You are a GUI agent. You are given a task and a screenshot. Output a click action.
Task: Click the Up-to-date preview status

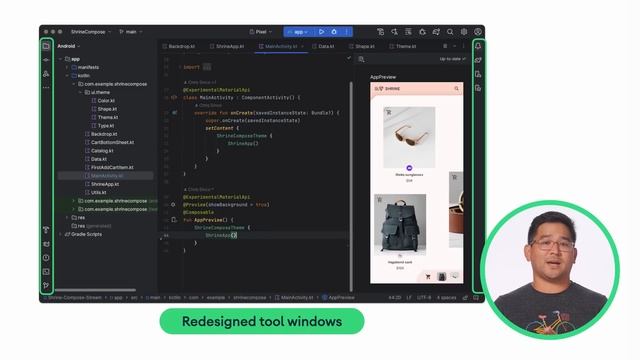click(x=452, y=59)
